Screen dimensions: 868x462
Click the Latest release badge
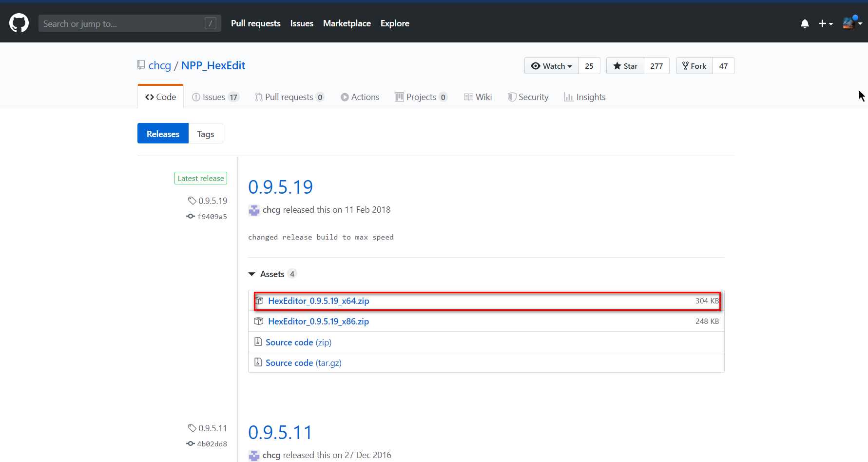click(201, 179)
